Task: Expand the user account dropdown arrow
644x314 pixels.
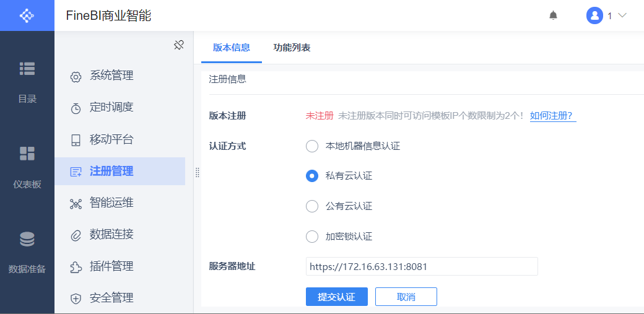Action: pyautogui.click(x=622, y=15)
